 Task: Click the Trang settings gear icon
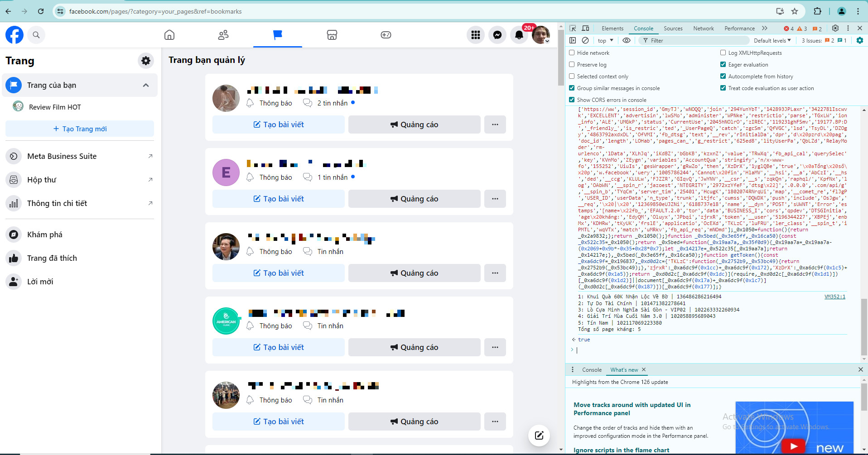[146, 61]
